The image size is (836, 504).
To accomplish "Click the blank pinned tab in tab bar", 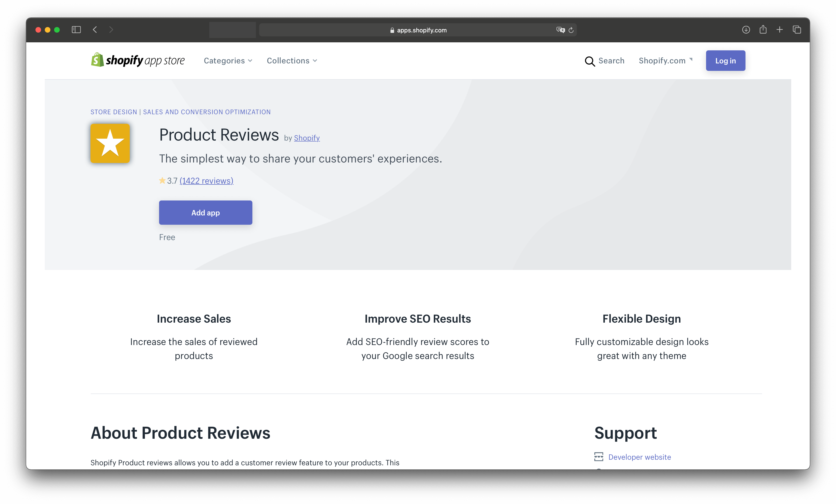I will 232,30.
